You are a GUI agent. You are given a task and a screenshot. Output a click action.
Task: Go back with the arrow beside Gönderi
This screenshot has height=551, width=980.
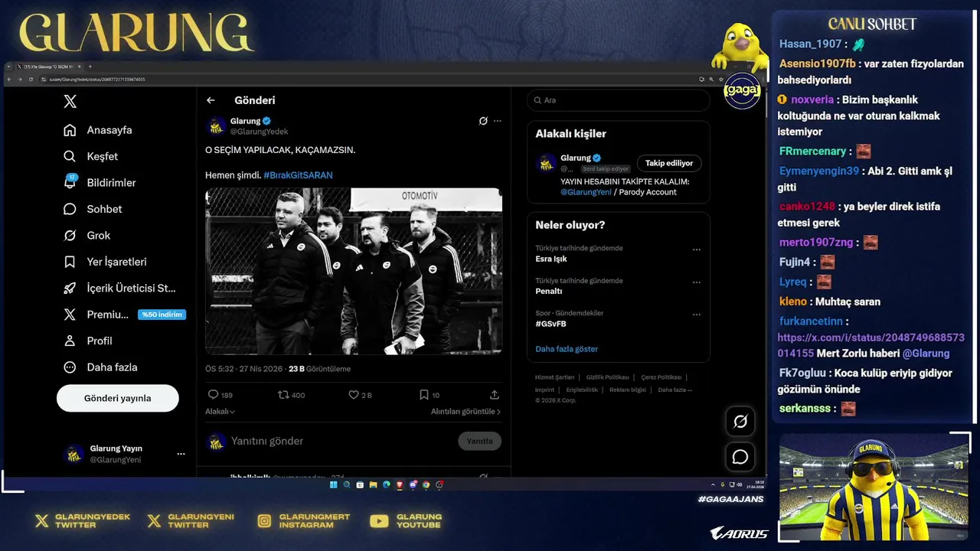coord(211,100)
